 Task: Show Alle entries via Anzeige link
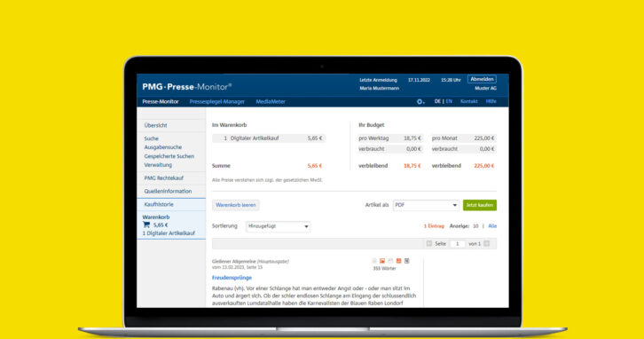[492, 226]
